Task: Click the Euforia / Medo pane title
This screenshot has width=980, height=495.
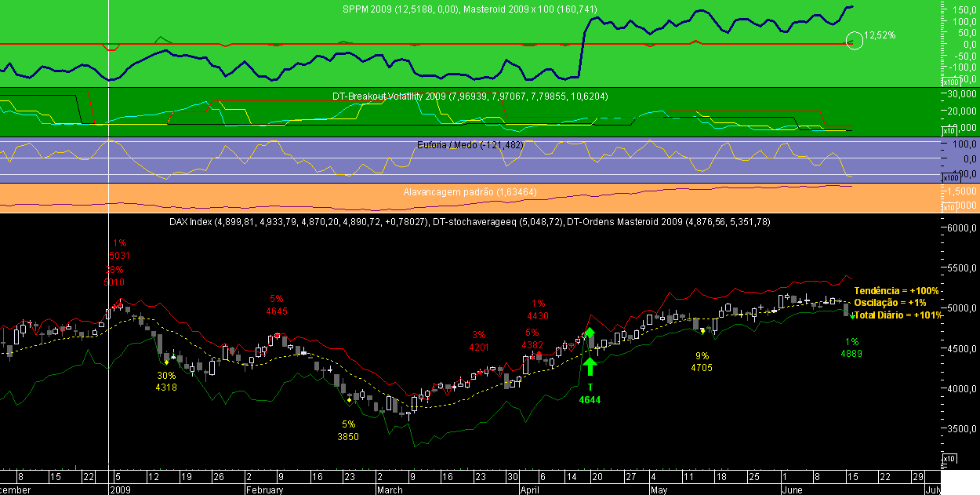Action: point(470,144)
